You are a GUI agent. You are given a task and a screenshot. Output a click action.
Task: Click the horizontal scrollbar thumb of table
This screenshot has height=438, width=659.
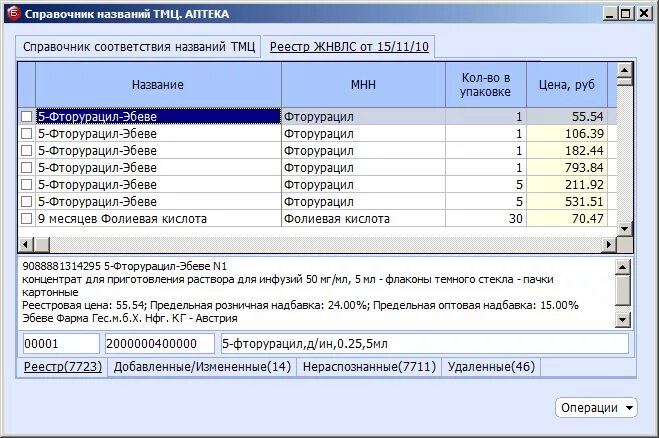[x=42, y=244]
